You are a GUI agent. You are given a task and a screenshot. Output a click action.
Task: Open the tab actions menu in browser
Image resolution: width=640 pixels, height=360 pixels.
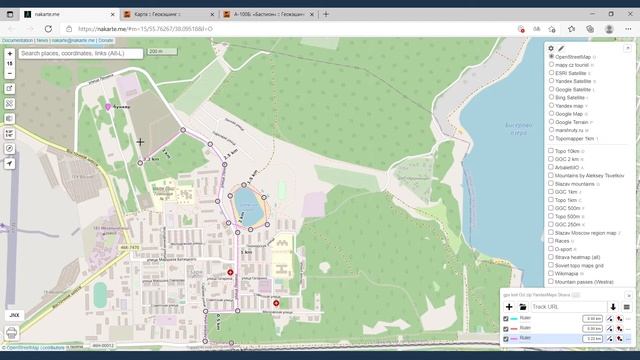pyautogui.click(x=10, y=14)
